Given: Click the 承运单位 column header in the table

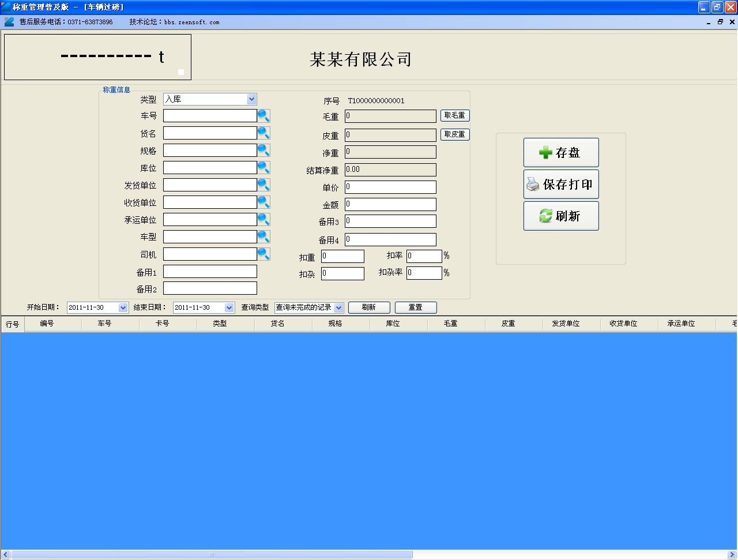Looking at the screenshot, I should pyautogui.click(x=687, y=324).
